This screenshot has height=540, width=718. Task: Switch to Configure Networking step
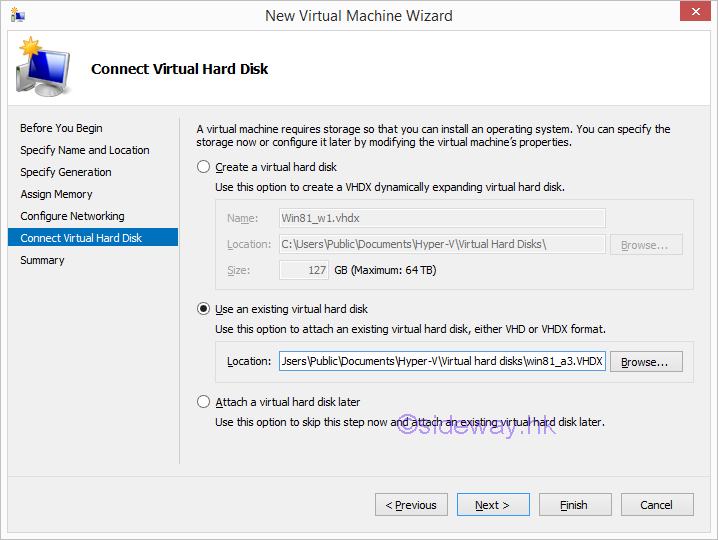pyautogui.click(x=72, y=216)
